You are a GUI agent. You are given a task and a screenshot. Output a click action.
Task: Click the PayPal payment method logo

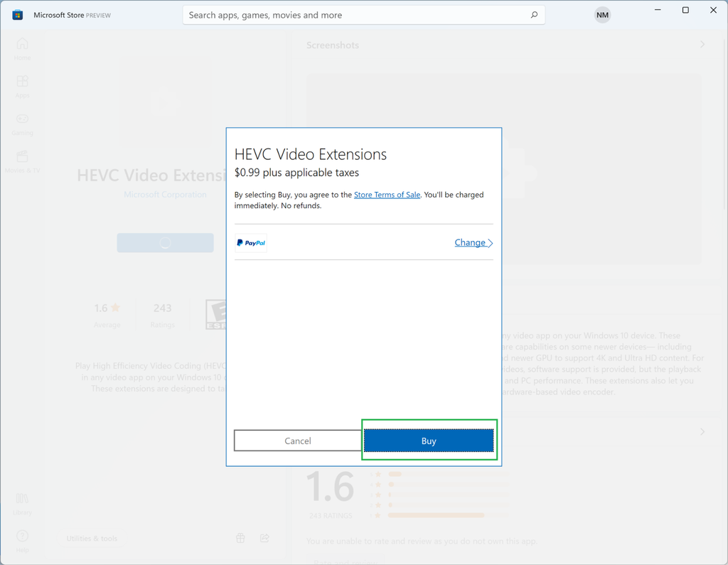click(250, 242)
